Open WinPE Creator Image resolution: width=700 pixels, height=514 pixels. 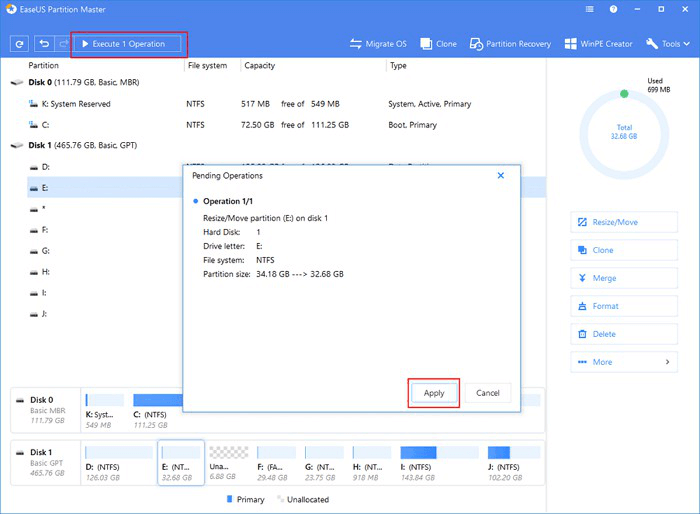point(600,44)
